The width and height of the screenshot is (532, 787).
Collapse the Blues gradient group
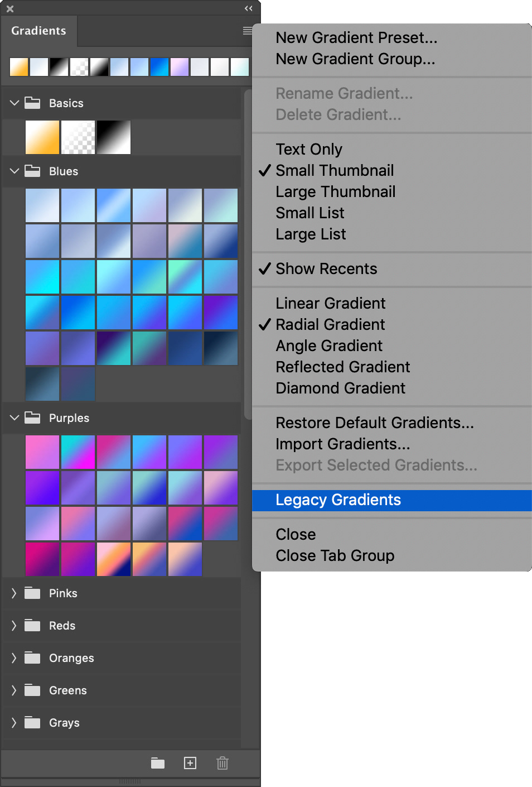pyautogui.click(x=14, y=171)
